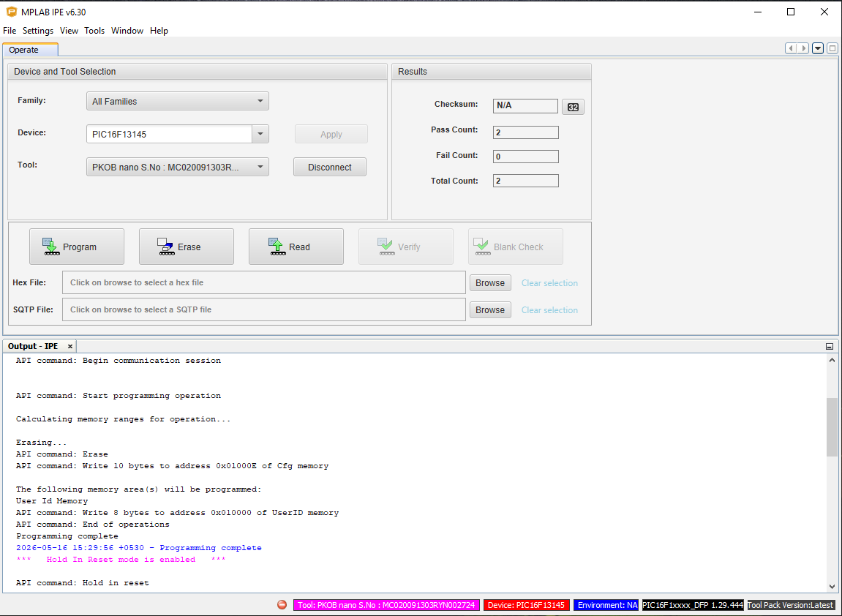Clear the SQTP File selection
This screenshot has width=842, height=616.
point(549,310)
